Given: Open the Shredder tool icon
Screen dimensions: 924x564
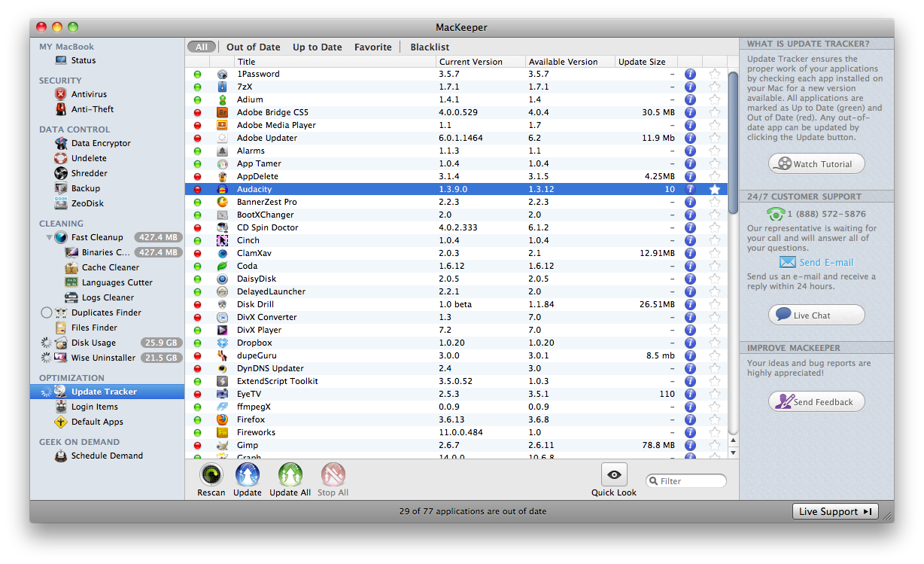Looking at the screenshot, I should (x=61, y=173).
